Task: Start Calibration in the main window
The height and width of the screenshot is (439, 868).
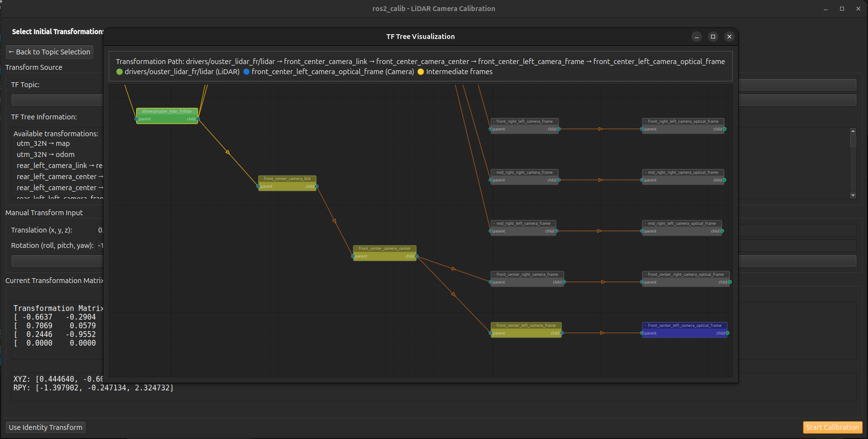Action: [x=832, y=427]
